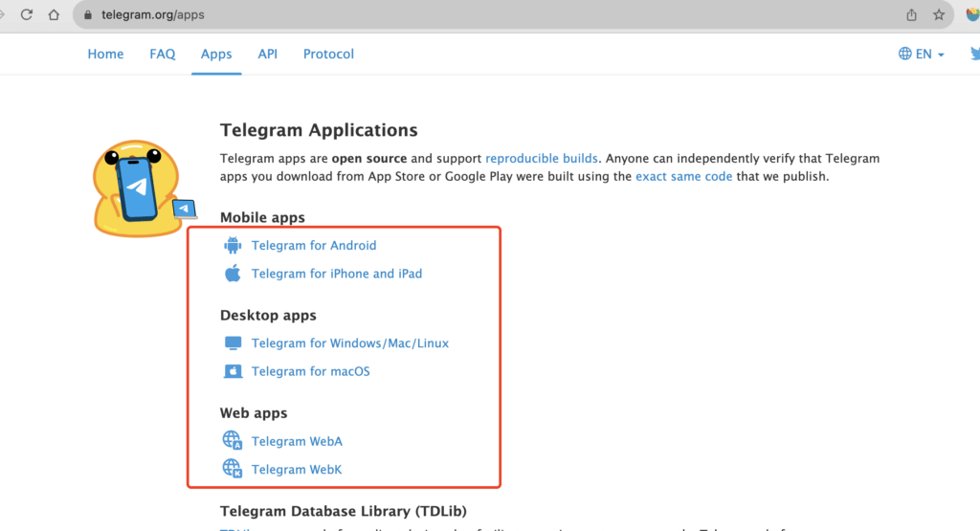Viewport: 980px width, 531px height.
Task: Follow the reproducible builds link
Action: tap(542, 158)
